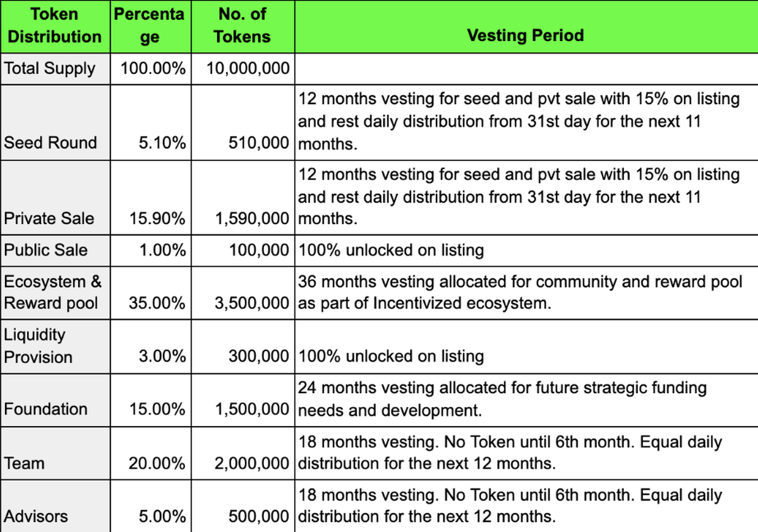Select the Vesting Period column header
Viewport: 758px width, 532px height.
tap(525, 35)
